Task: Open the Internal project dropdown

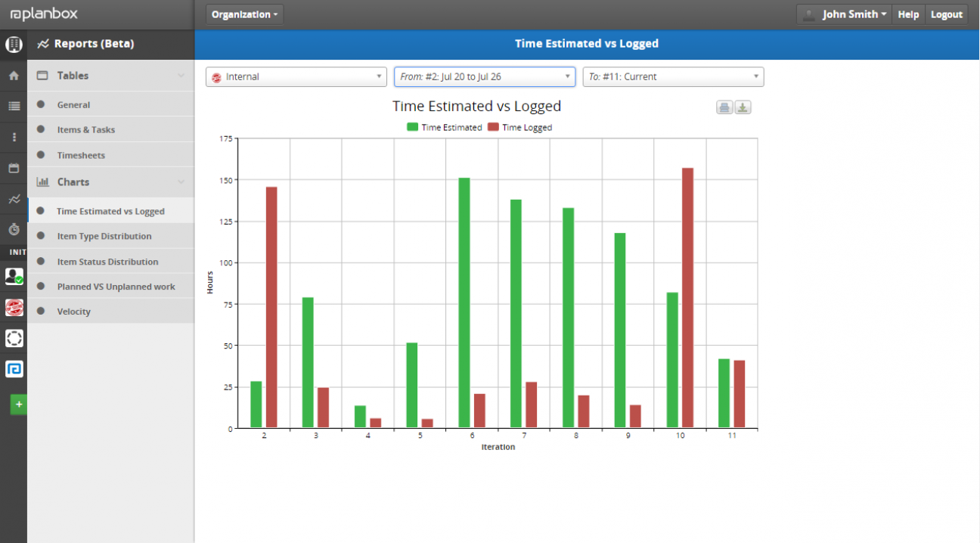Action: pos(296,76)
